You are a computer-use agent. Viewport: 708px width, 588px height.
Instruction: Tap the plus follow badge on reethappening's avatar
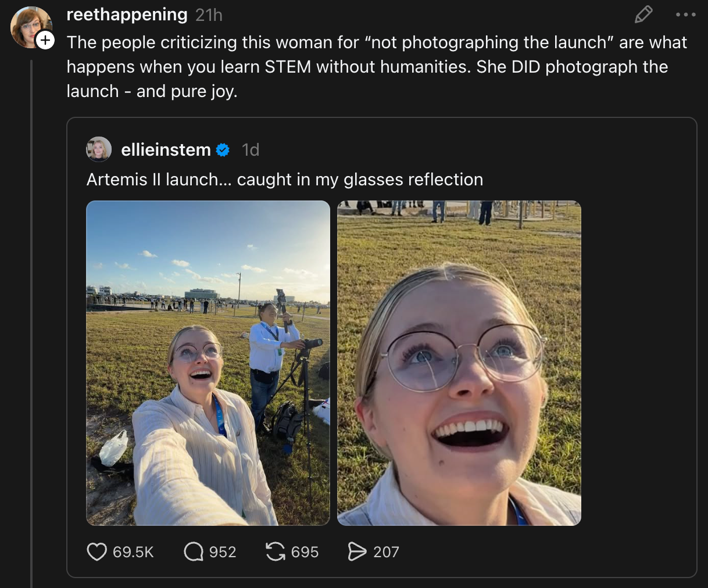46,41
